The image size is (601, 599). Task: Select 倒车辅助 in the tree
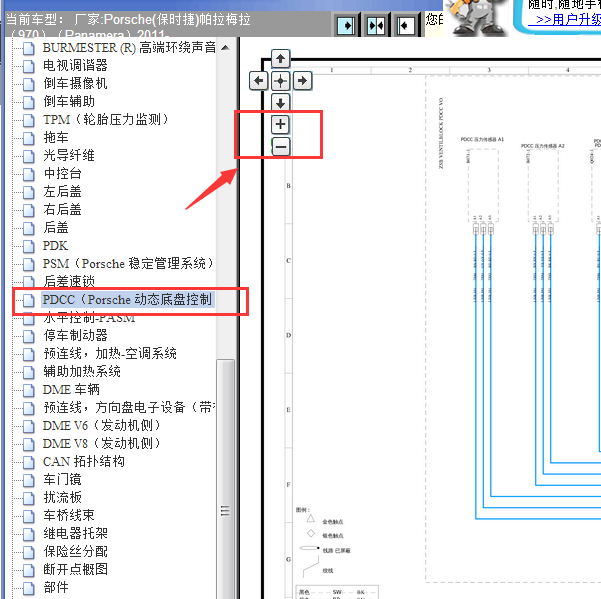pos(69,101)
